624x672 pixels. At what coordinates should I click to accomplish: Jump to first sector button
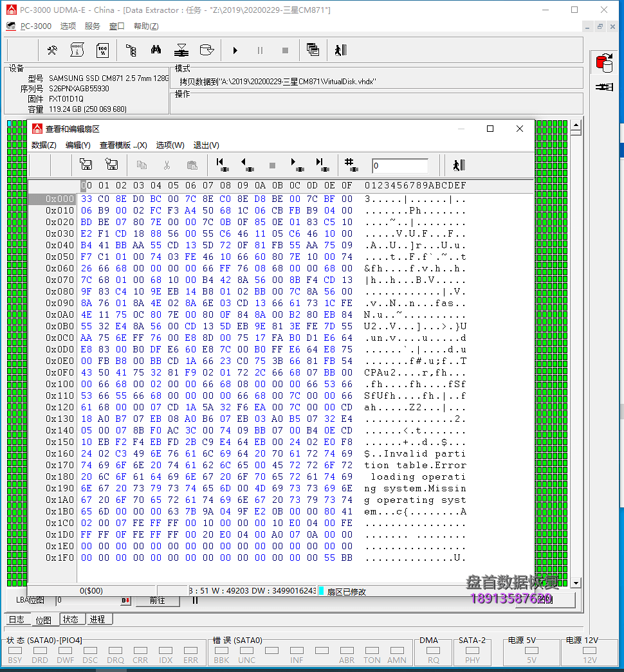pos(222,165)
